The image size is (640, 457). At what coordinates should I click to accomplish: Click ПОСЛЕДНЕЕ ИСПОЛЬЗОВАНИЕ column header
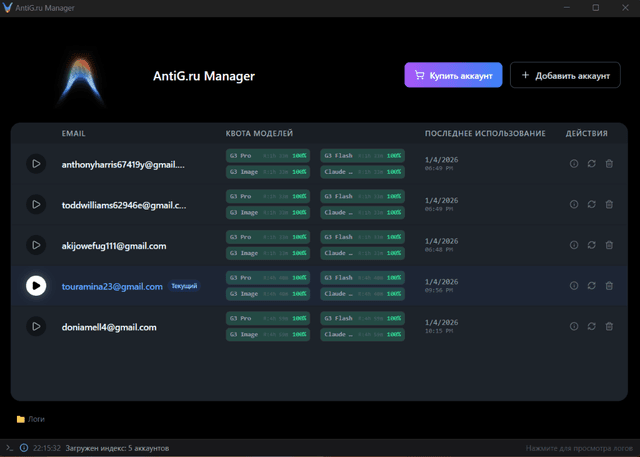pyautogui.click(x=485, y=133)
